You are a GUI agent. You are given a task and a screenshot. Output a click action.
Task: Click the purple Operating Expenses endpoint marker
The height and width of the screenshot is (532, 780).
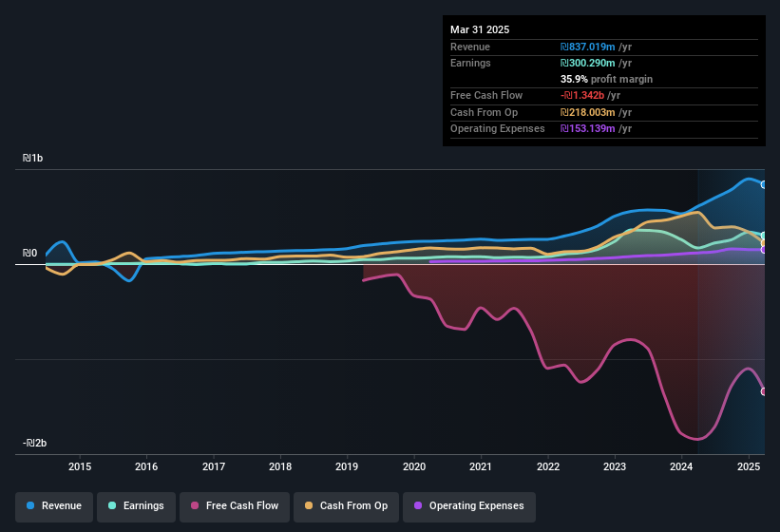pos(764,250)
